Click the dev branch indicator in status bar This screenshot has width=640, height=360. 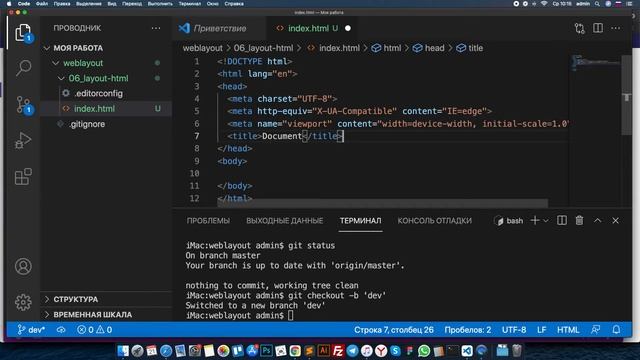[x=31, y=330]
